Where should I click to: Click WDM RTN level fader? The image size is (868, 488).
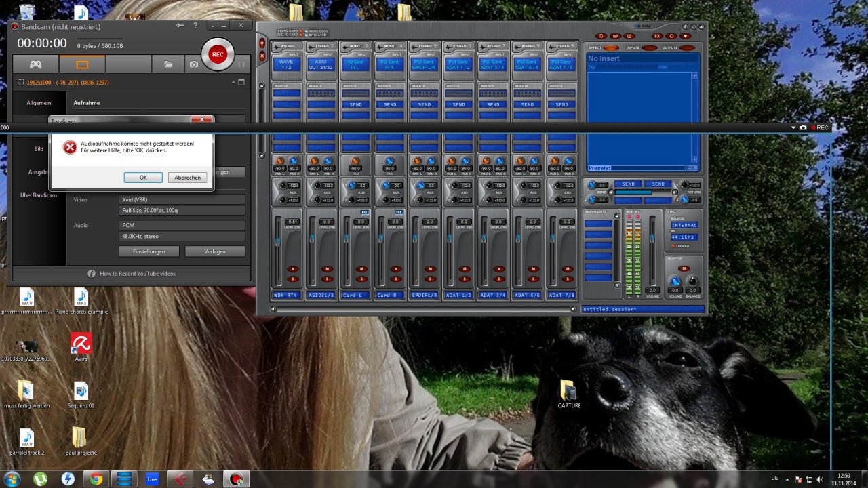click(278, 241)
